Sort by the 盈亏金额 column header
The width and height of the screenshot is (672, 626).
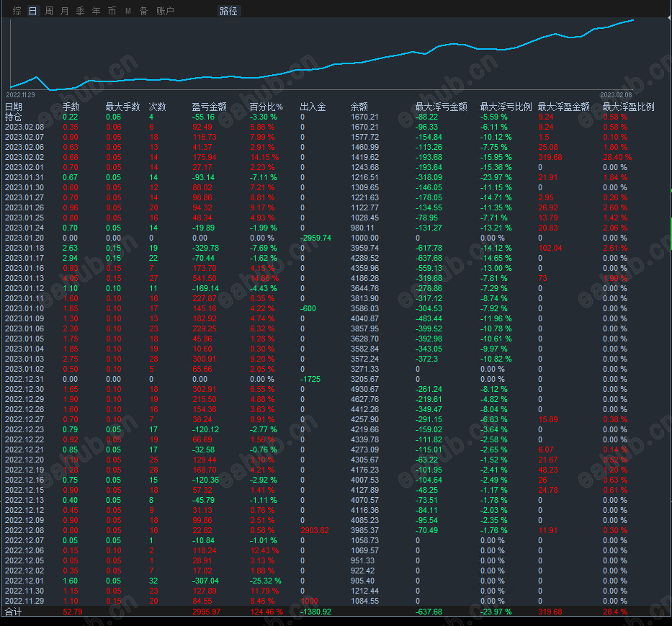(x=209, y=107)
